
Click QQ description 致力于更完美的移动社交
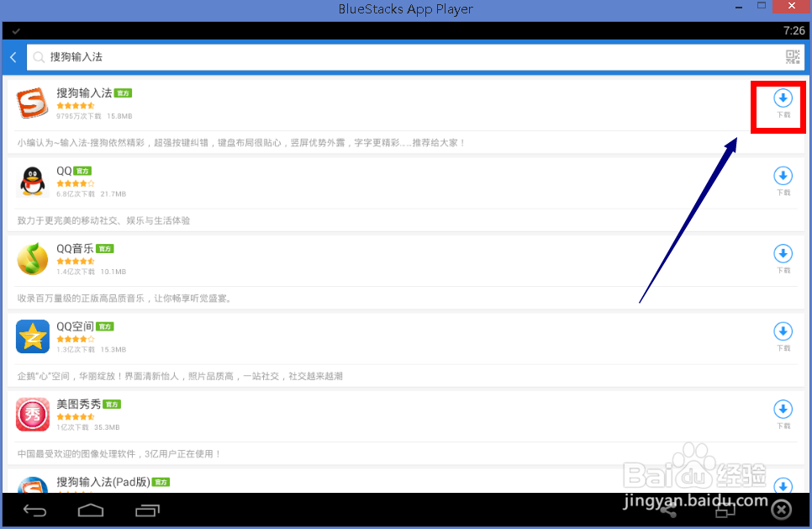(x=103, y=220)
